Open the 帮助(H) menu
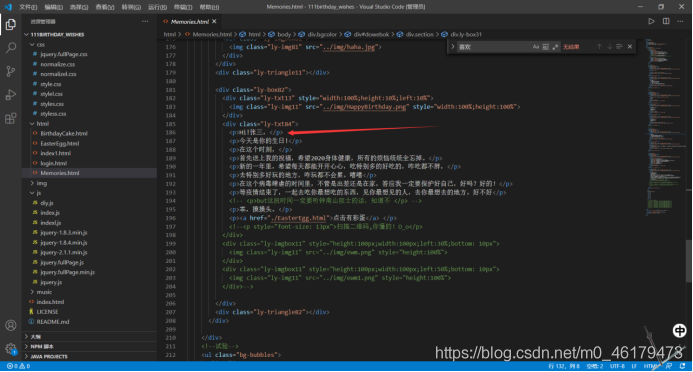 click(209, 7)
